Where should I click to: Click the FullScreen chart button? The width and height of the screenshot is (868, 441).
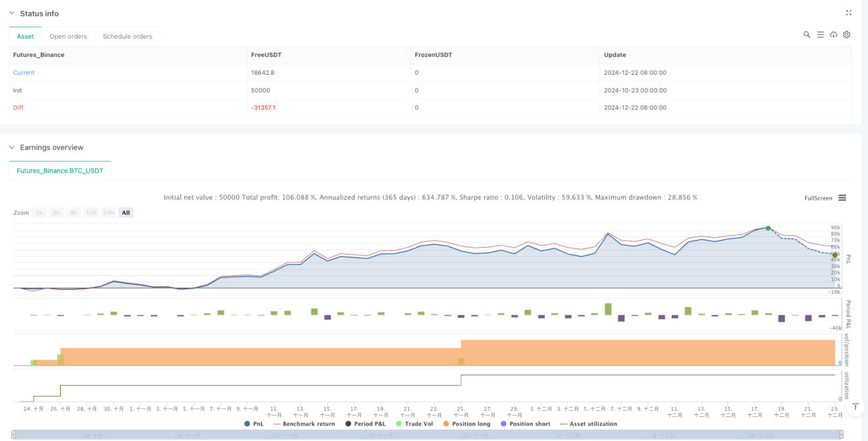pos(818,198)
